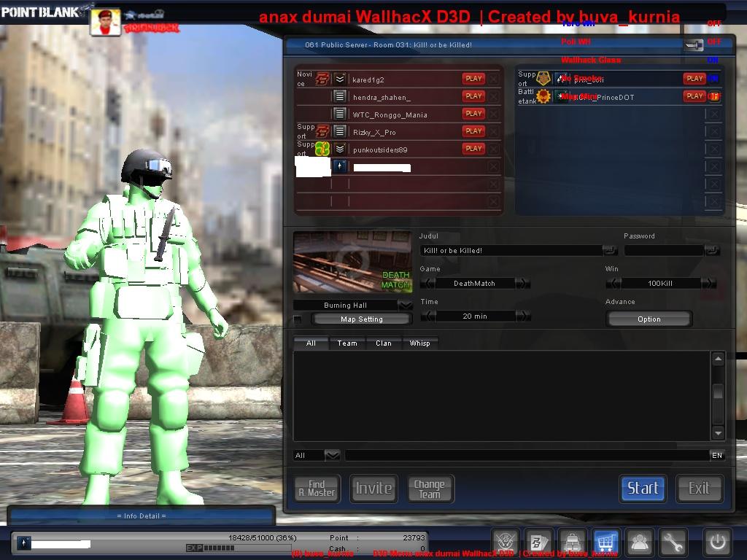Switch to the Whisp chat tab
The width and height of the screenshot is (747, 560).
coord(419,343)
